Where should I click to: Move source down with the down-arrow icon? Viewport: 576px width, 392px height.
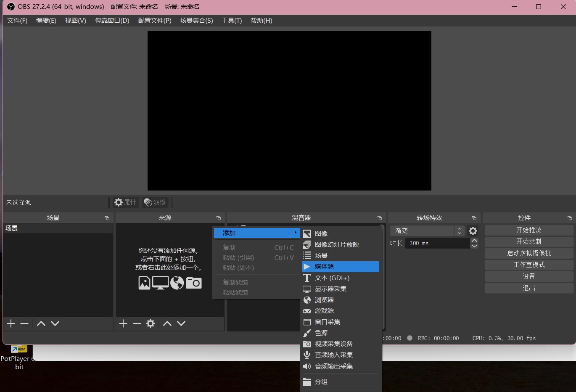[x=181, y=323]
